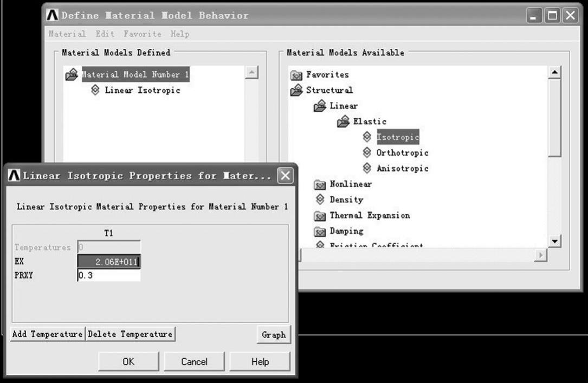Open the Help menu in menu bar
The image size is (588, 383).
point(180,34)
